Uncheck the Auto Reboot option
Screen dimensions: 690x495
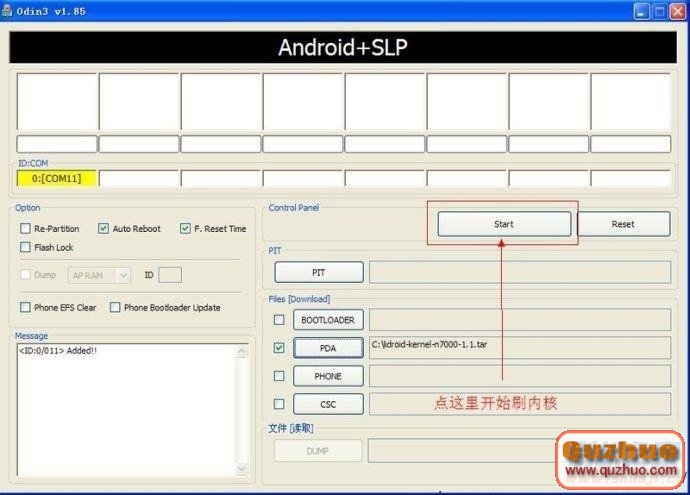click(103, 228)
